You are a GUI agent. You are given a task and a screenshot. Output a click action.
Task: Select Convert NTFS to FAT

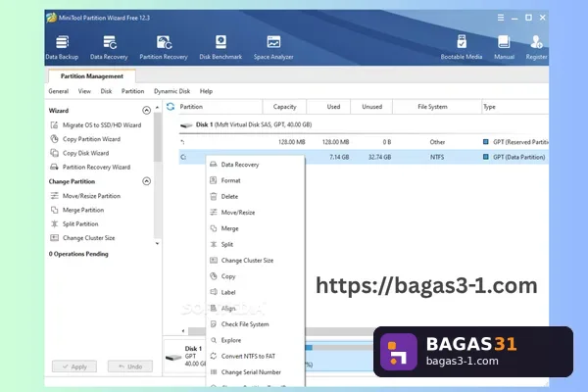[x=255, y=356]
